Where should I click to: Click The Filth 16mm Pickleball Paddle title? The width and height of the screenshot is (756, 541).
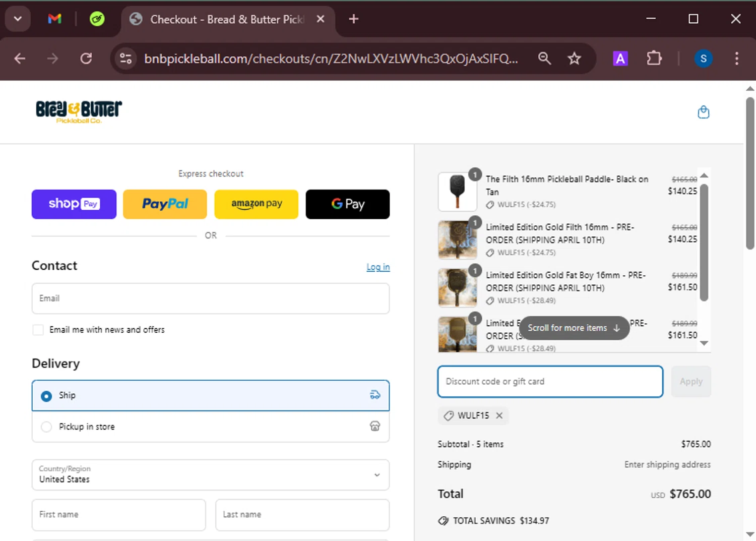click(x=567, y=186)
